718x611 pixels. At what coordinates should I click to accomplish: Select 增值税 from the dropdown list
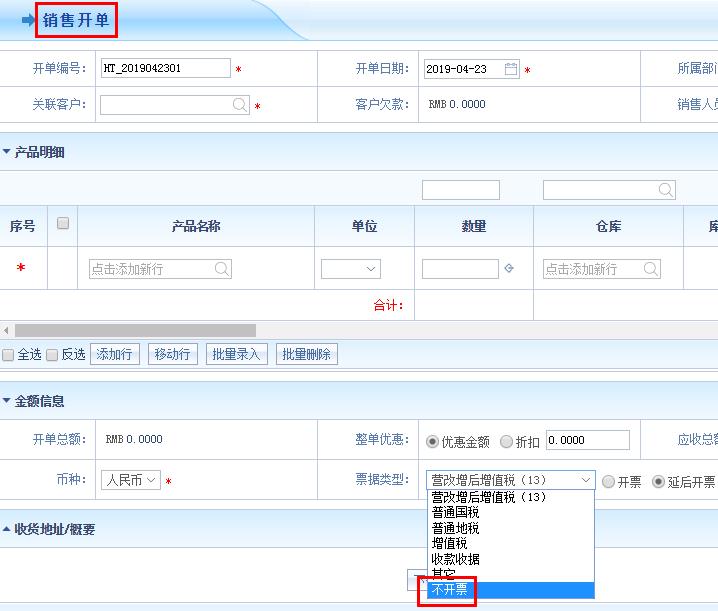(511, 544)
